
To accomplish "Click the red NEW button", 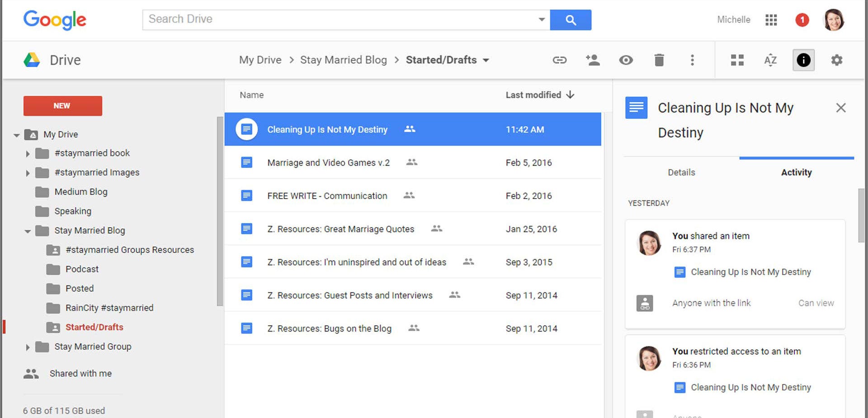I will coord(62,106).
